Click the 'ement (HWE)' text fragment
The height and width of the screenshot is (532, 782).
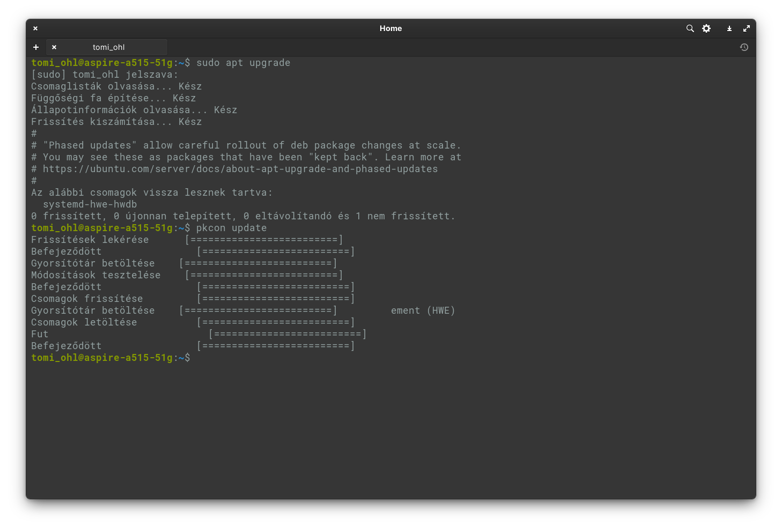tap(423, 311)
